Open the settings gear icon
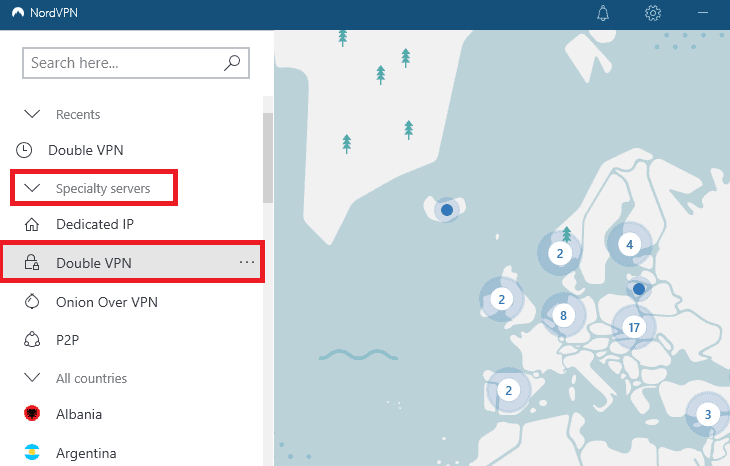 (x=653, y=13)
